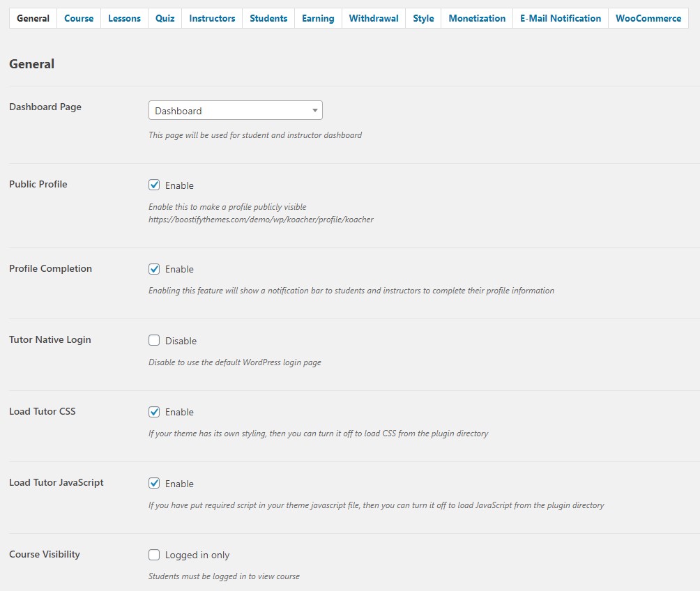Switch to the WooCommerce tab

coord(648,18)
